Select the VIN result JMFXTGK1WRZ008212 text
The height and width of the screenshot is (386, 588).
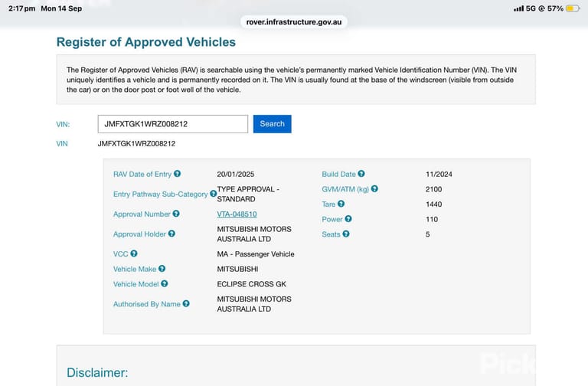pos(136,144)
